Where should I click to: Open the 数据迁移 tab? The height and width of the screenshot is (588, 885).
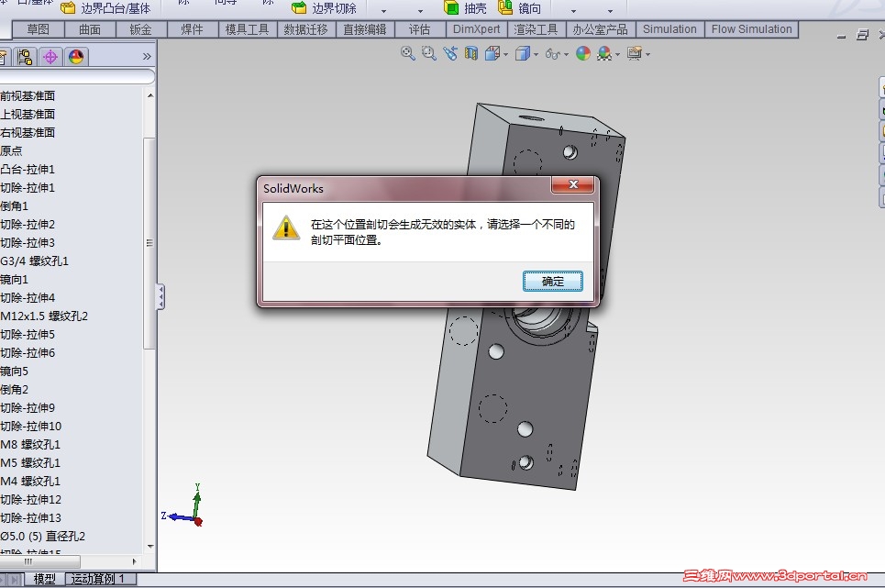306,29
